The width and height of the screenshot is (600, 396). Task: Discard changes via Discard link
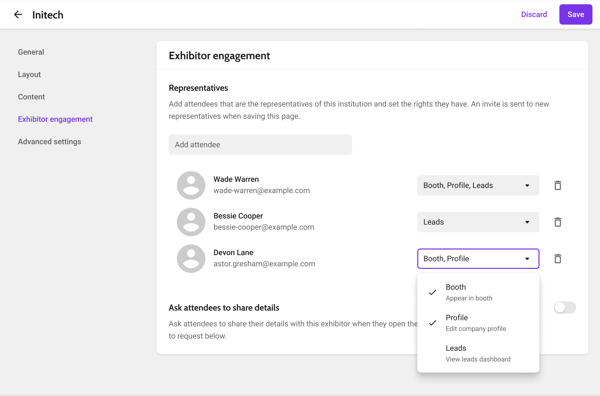[x=534, y=15]
